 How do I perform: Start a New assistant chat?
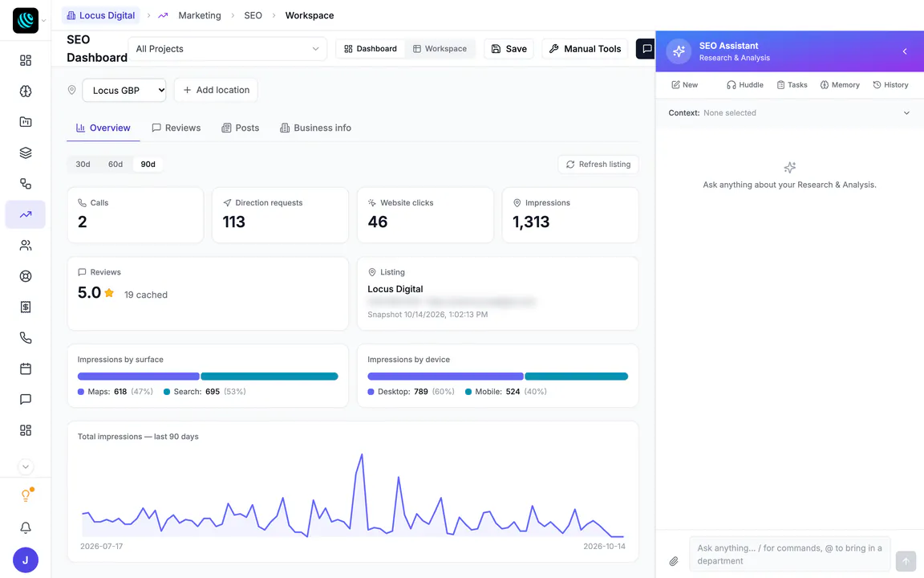[684, 85]
